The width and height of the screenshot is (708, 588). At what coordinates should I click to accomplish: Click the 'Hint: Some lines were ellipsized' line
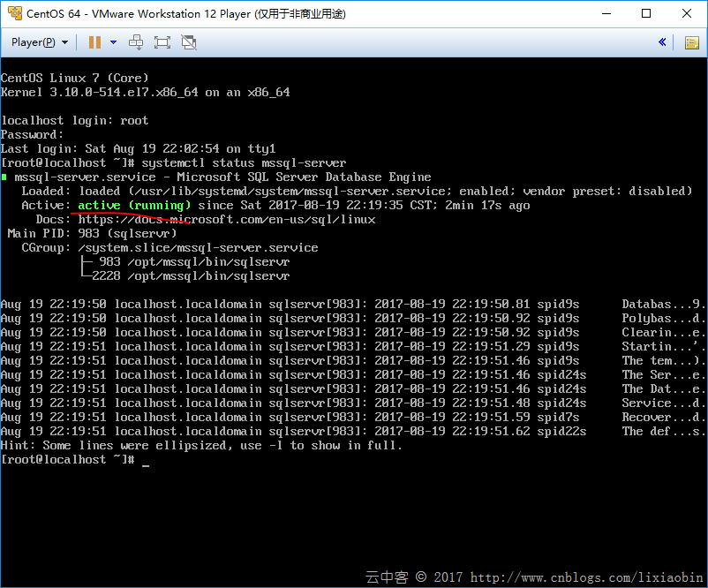point(201,446)
